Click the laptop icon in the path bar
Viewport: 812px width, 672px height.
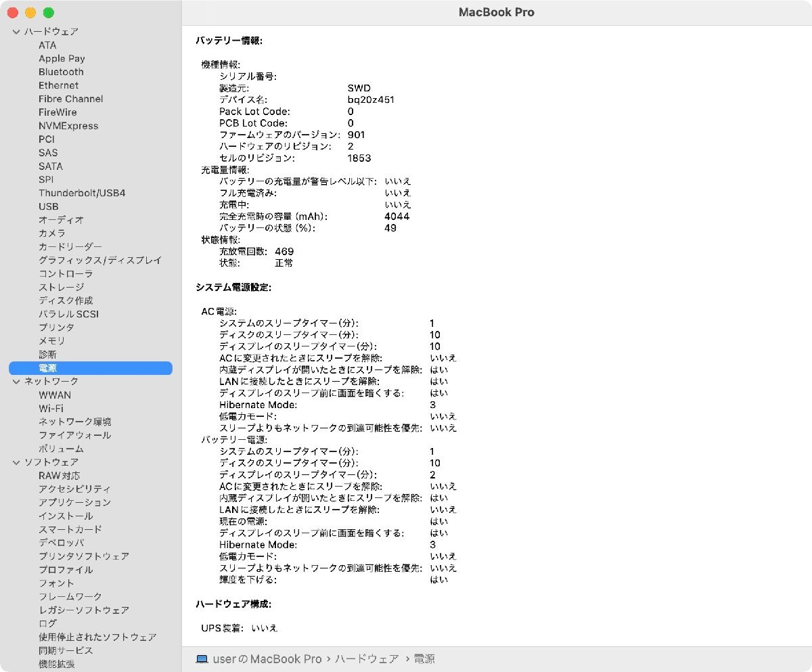(202, 659)
